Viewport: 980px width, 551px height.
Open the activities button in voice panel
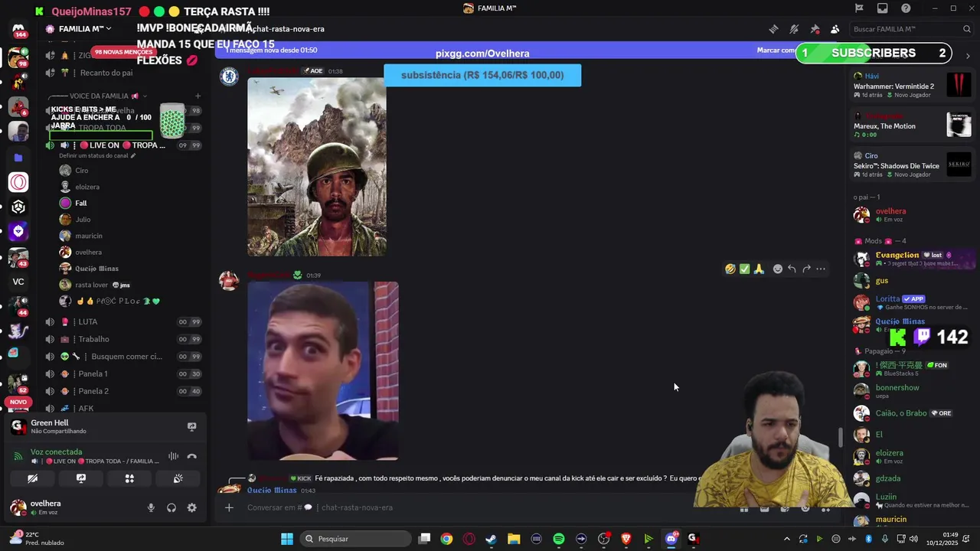[x=129, y=478]
